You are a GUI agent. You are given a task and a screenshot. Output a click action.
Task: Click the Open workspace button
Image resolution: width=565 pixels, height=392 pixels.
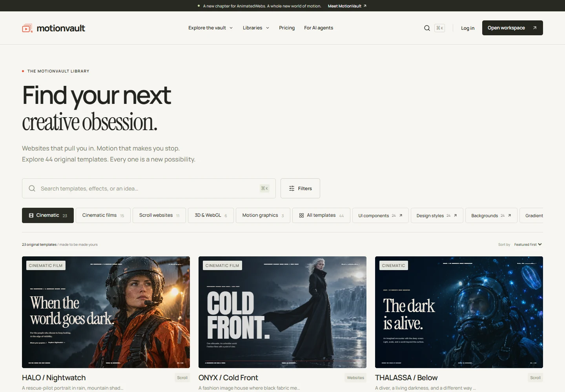[x=512, y=28]
